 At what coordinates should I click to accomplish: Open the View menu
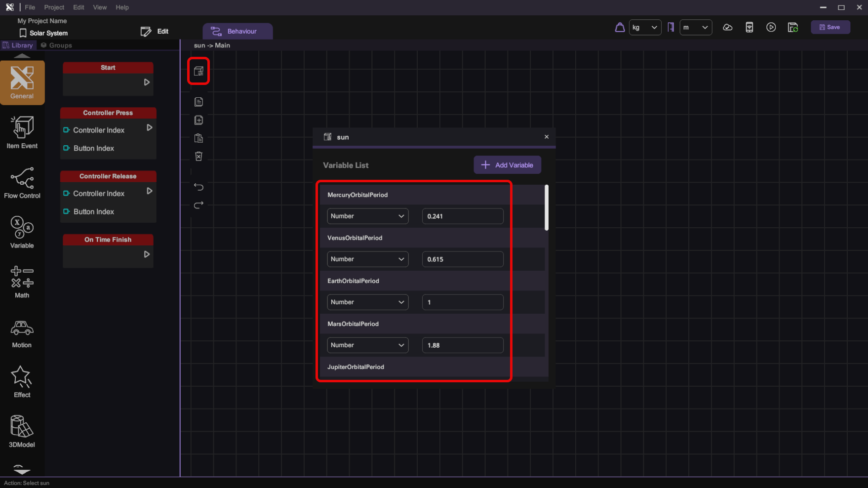click(100, 7)
